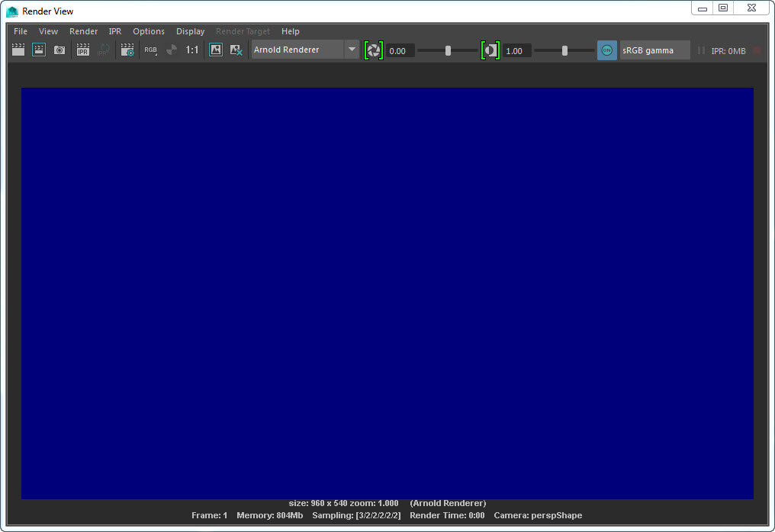
Task: Display the alpha channel
Action: coord(172,49)
